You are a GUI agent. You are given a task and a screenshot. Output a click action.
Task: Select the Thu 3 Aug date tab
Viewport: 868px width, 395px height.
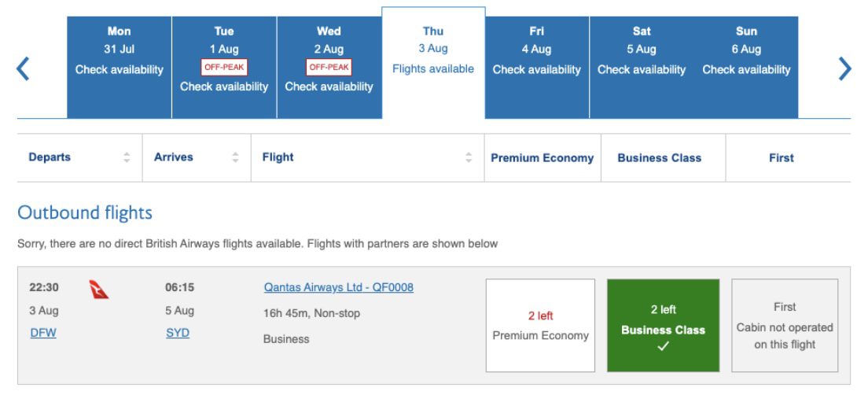(433, 63)
